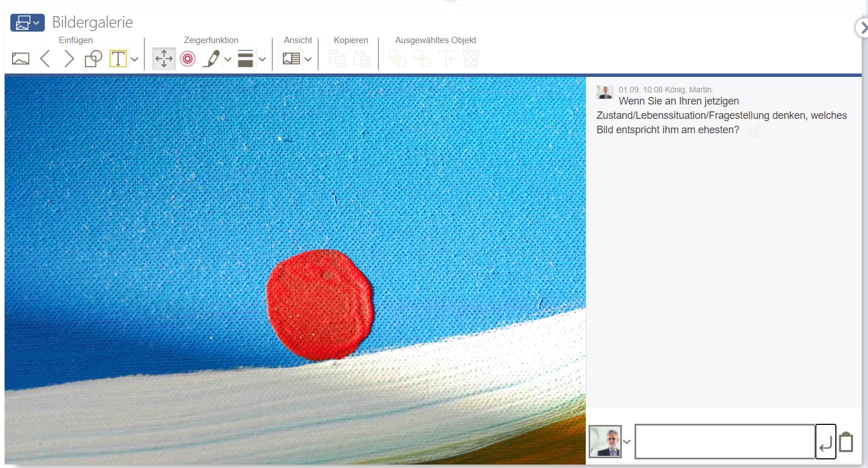
Task: Click the red dot in the gallery painting
Action: (x=320, y=305)
